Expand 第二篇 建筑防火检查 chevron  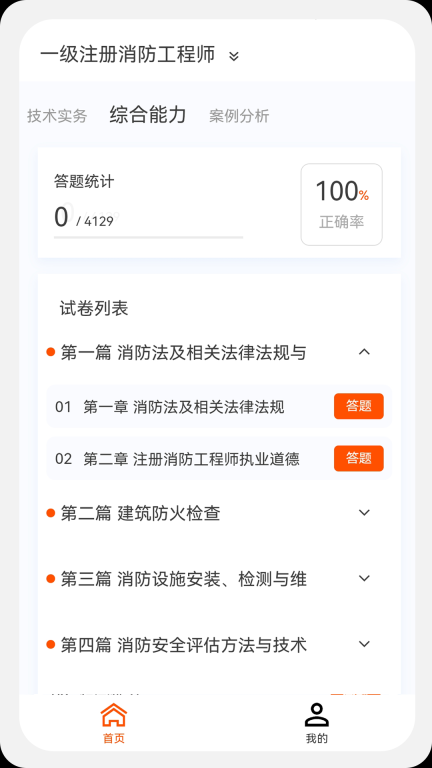point(364,513)
